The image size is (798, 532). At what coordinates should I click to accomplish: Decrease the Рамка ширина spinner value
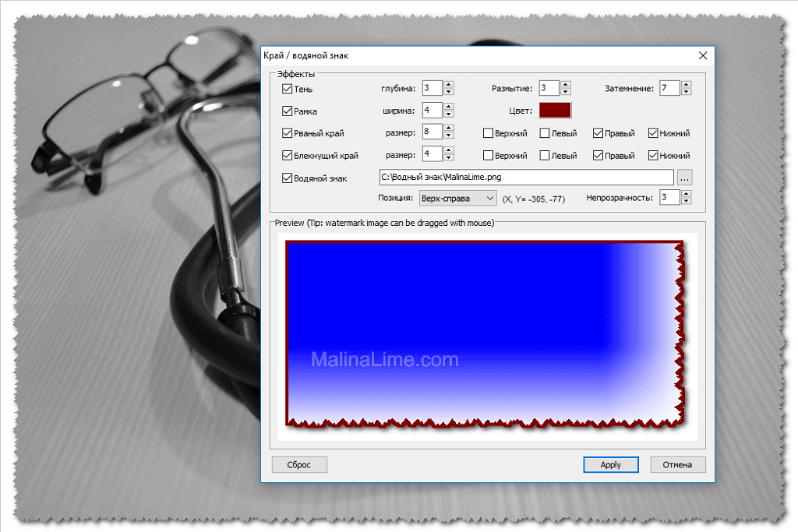click(x=449, y=114)
